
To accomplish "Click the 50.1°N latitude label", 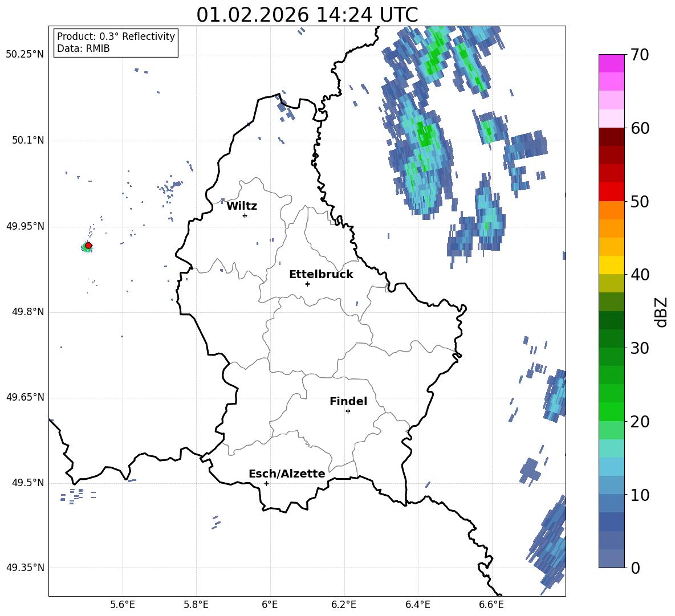I will tap(29, 141).
